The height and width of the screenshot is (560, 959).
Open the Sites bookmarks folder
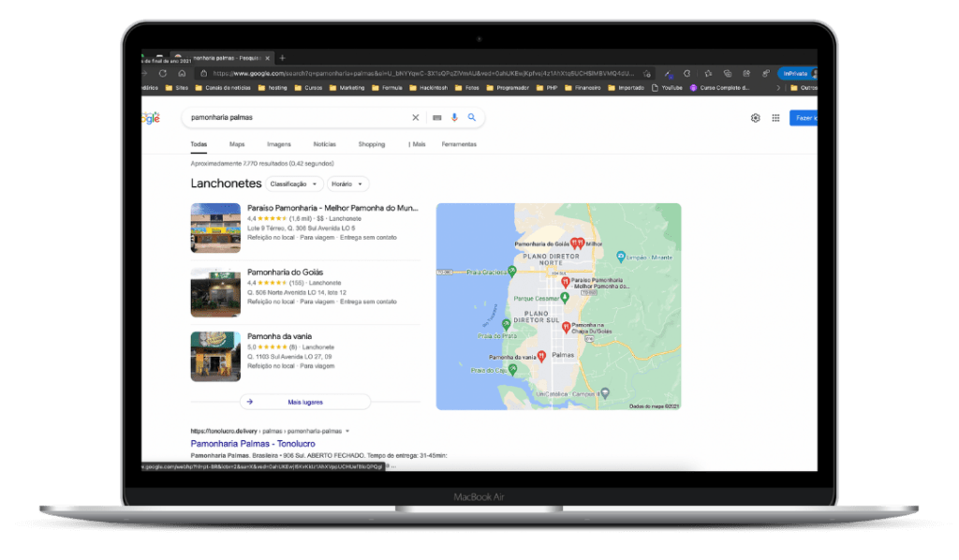point(176,88)
